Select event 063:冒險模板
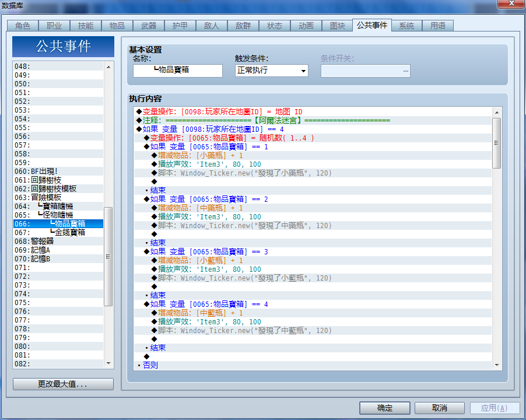This screenshot has height=420, width=526. [x=58, y=198]
